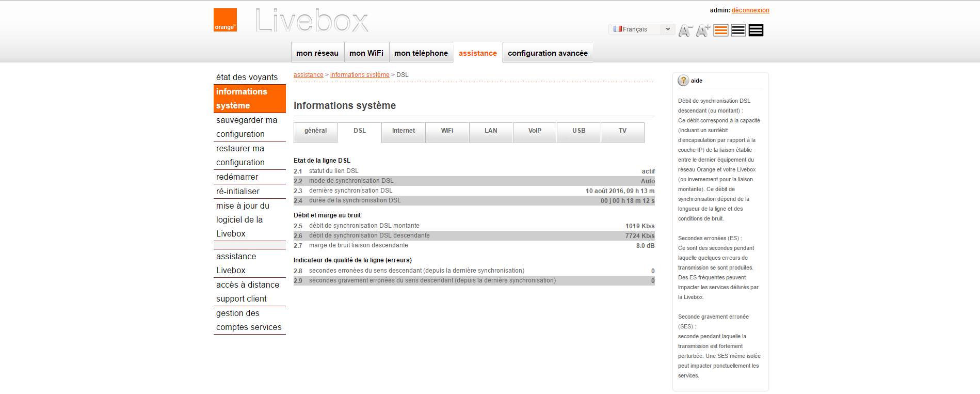Image resolution: width=980 pixels, height=394 pixels.
Task: Open the mon WiFi tab
Action: coord(366,53)
